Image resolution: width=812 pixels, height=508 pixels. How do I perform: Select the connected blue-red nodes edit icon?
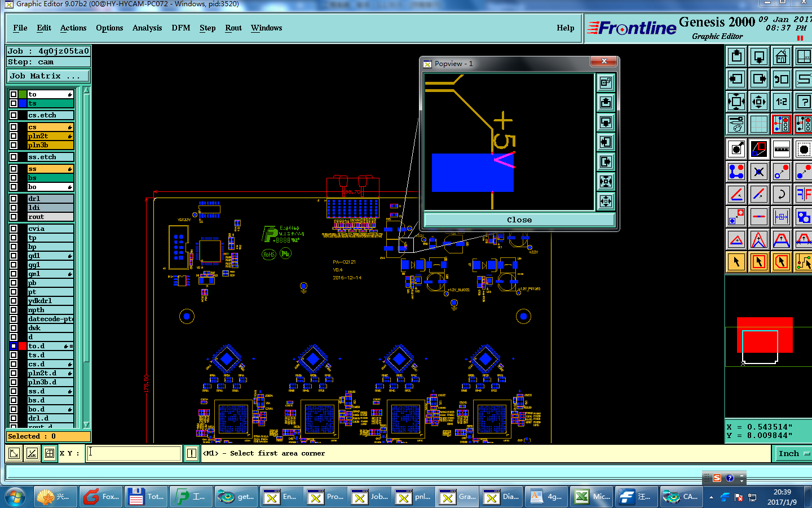click(x=736, y=172)
